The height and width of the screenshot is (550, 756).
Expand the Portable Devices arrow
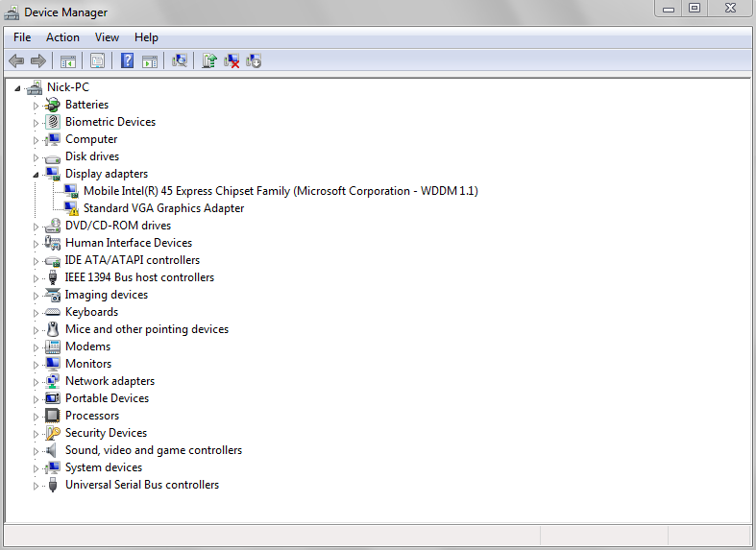tap(36, 399)
